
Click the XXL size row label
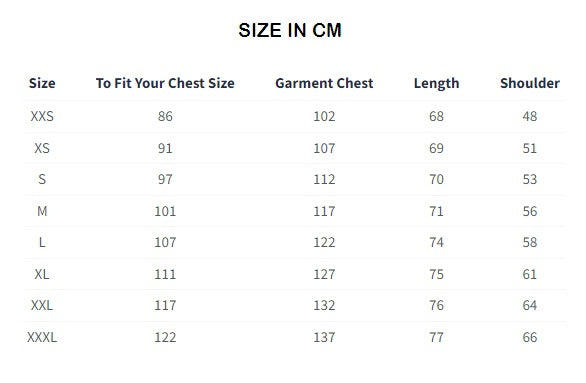(x=42, y=306)
